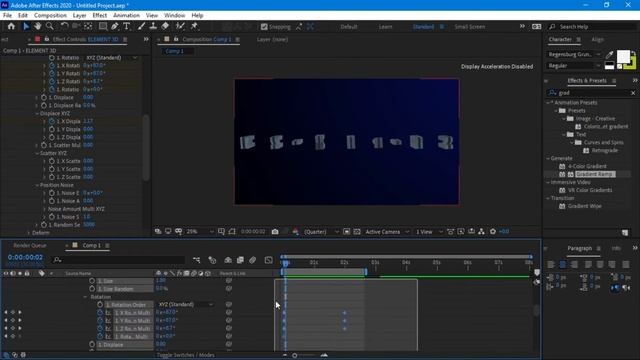
Task: Select the Zoom magnifier tool
Action: 50,27
